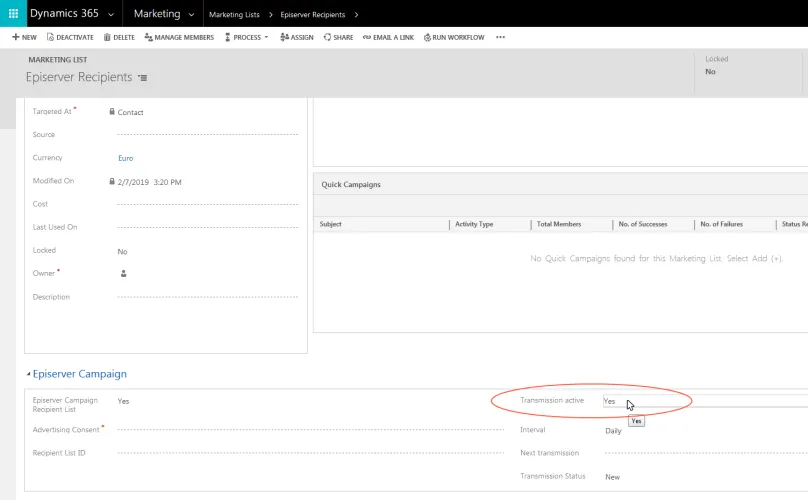Screen dimensions: 808x500
Task: Click the Source field
Action: pos(208,135)
